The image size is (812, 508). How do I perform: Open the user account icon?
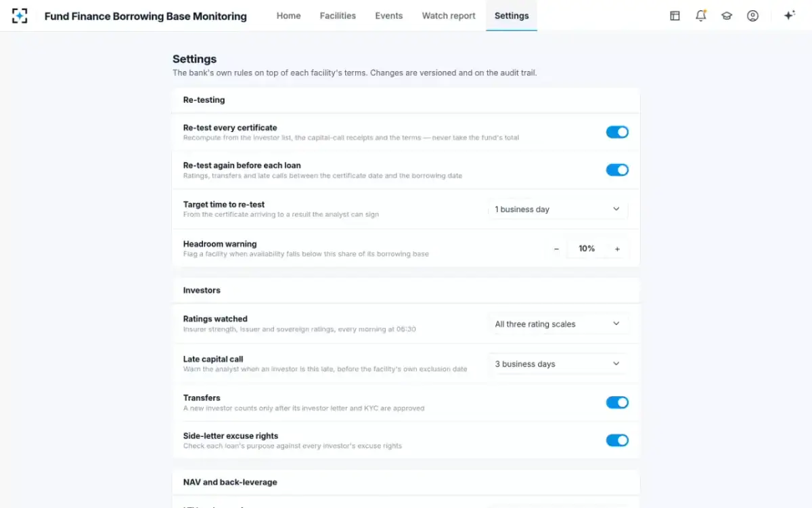pyautogui.click(x=752, y=16)
